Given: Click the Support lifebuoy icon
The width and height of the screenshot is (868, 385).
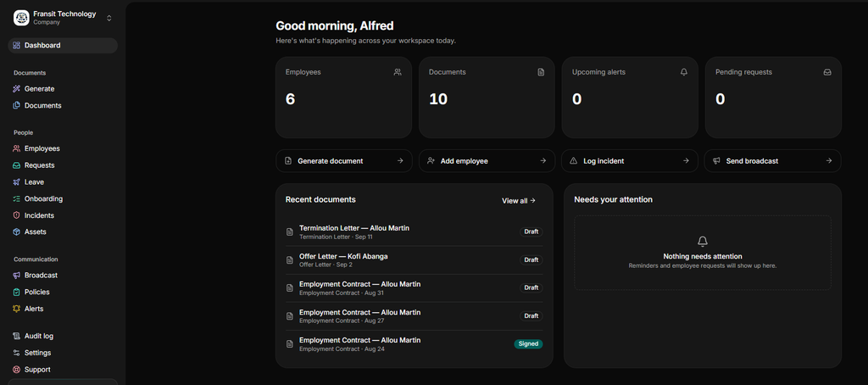Looking at the screenshot, I should tap(17, 369).
